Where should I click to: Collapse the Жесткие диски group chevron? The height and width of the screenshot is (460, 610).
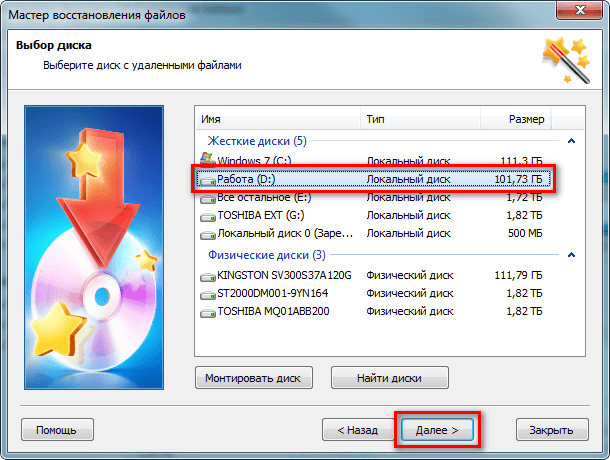(x=571, y=141)
